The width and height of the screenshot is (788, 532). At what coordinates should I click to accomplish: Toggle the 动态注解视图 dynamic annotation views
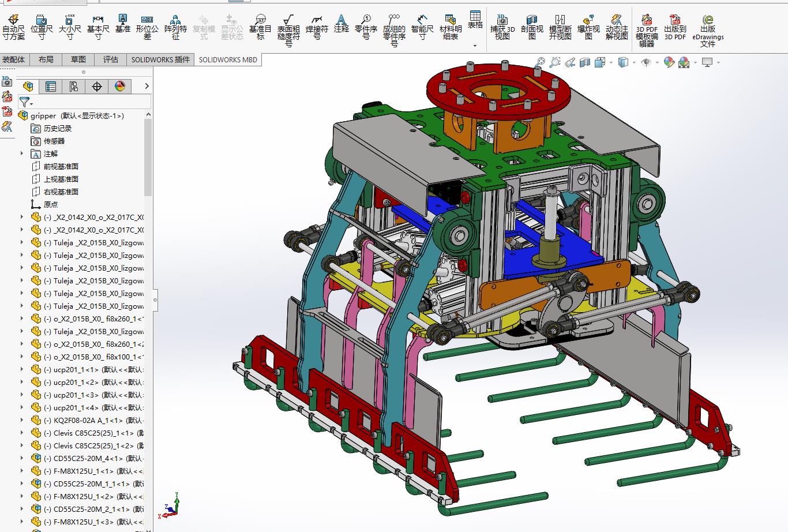coord(617,27)
